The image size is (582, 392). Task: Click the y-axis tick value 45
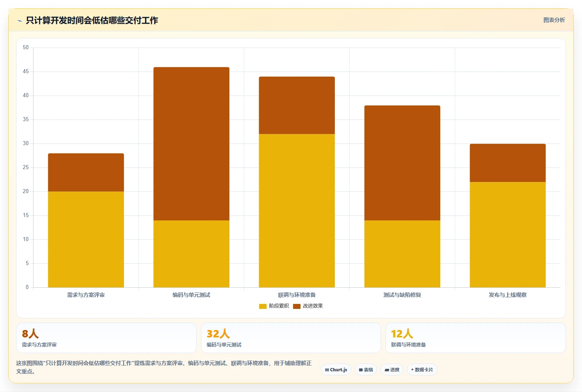tap(26, 72)
